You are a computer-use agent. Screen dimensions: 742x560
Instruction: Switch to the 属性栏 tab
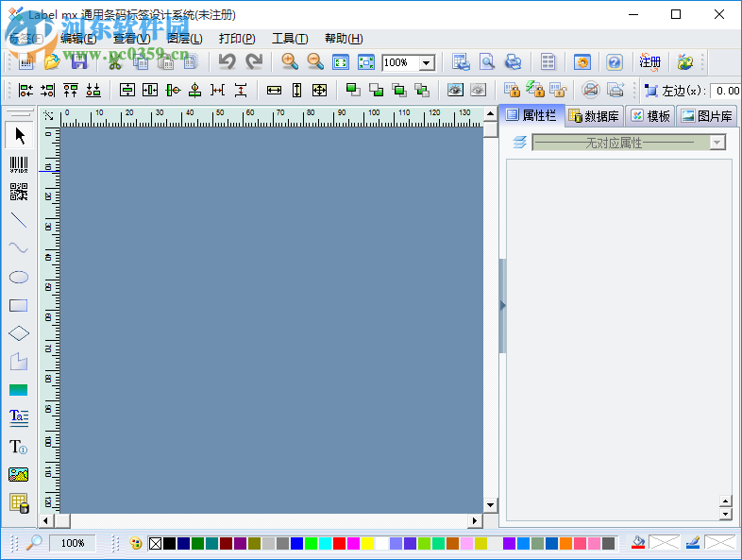(531, 115)
